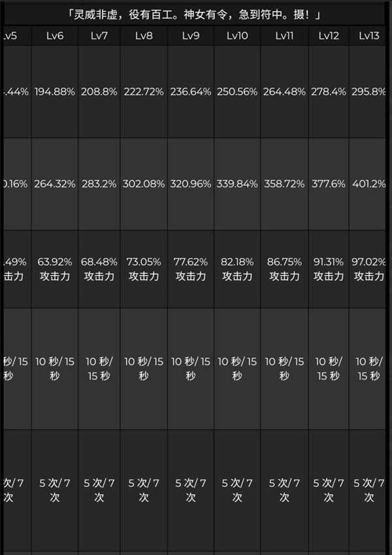This screenshot has width=392, height=555.
Task: Select the 194.88% cell
Action: pos(56,92)
